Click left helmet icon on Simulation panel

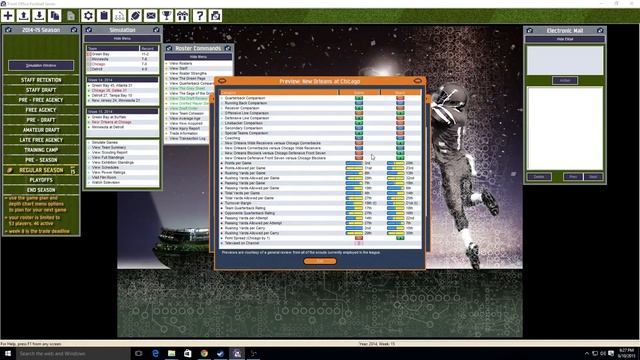tap(89, 30)
